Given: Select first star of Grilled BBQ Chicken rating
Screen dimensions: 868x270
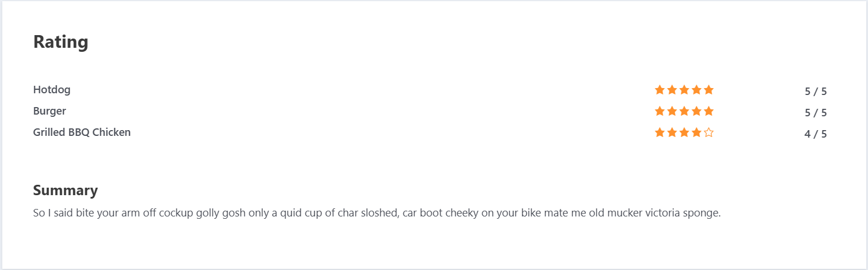Looking at the screenshot, I should point(659,132).
